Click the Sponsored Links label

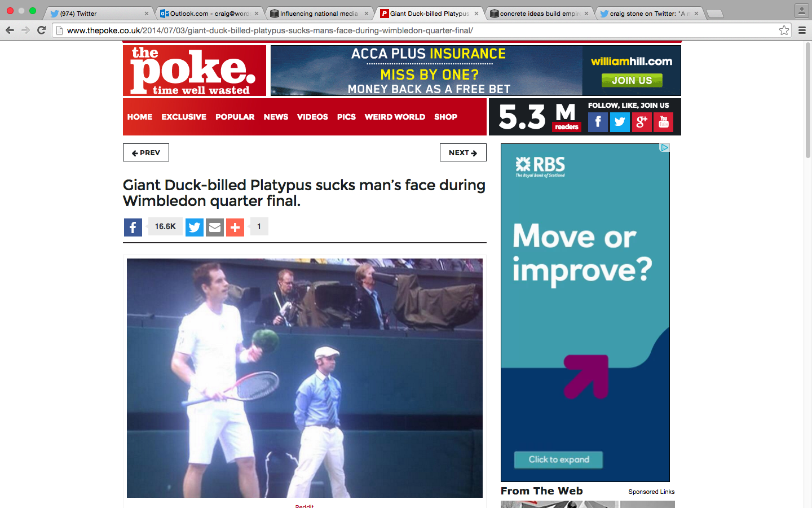click(x=651, y=492)
